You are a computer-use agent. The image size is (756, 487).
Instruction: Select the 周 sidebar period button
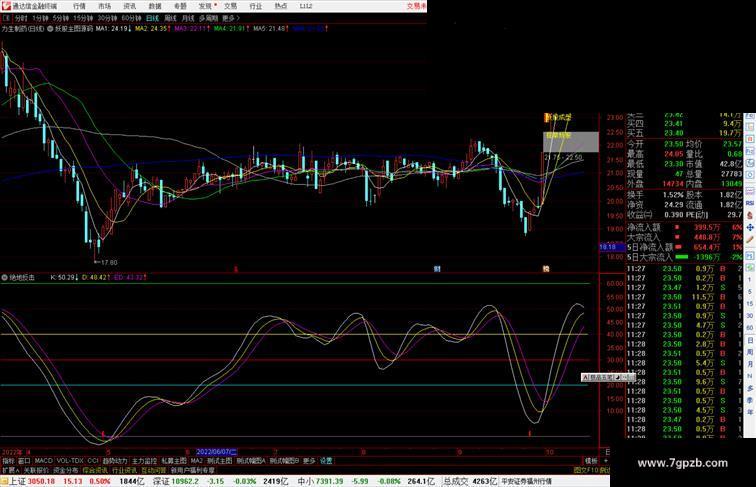click(x=750, y=352)
